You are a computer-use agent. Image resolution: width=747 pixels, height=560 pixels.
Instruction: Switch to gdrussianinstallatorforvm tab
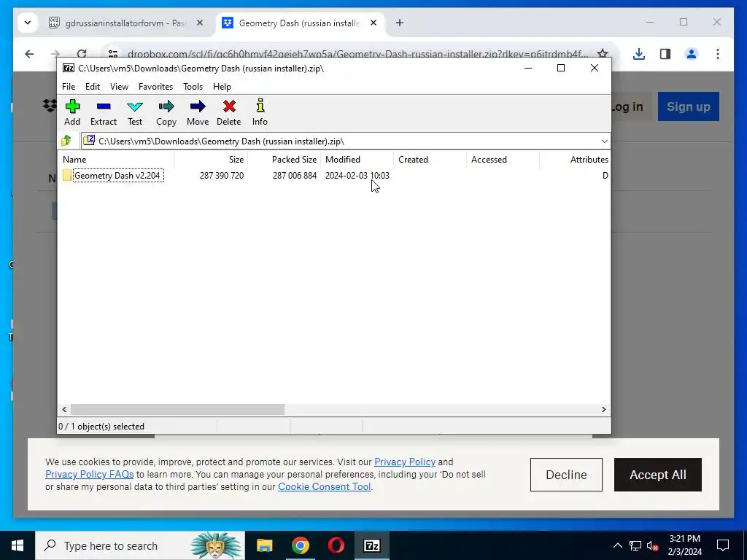(x=126, y=23)
